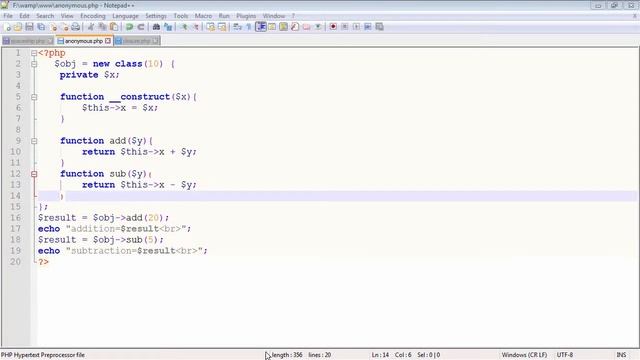Paste clipboard using Paste icon
The height and width of the screenshot is (360, 640).
coord(114,27)
